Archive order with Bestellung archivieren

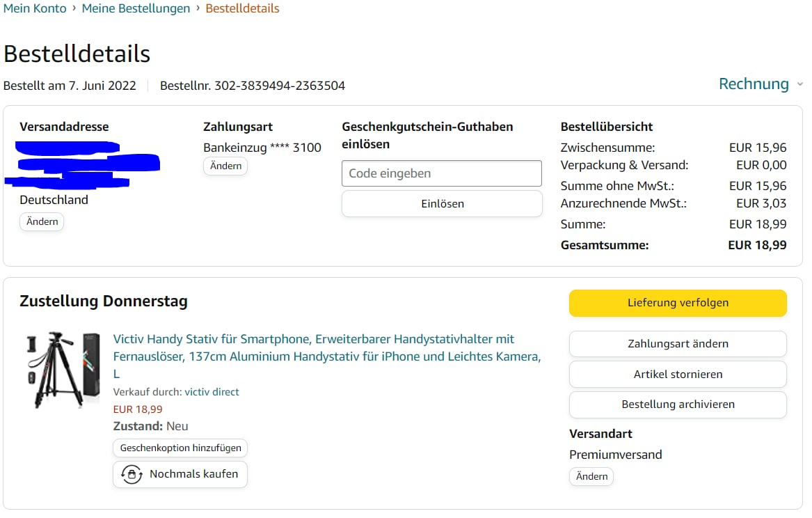678,405
